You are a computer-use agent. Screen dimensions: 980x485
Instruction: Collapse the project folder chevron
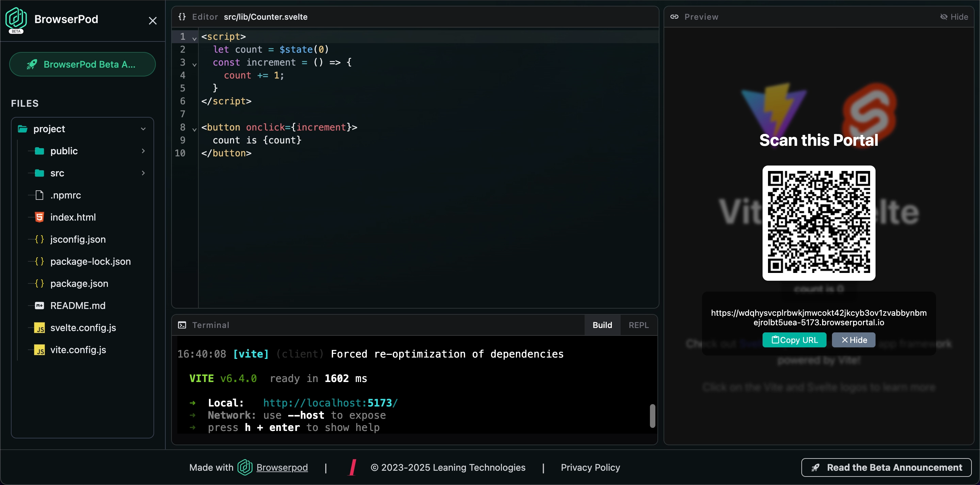tap(143, 129)
